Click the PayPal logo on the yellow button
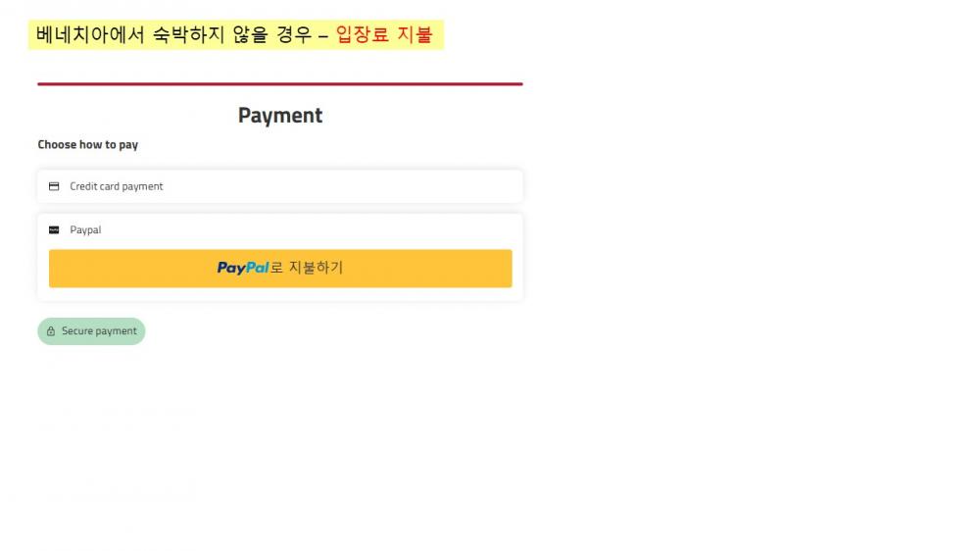The height and width of the screenshot is (551, 980). (242, 269)
